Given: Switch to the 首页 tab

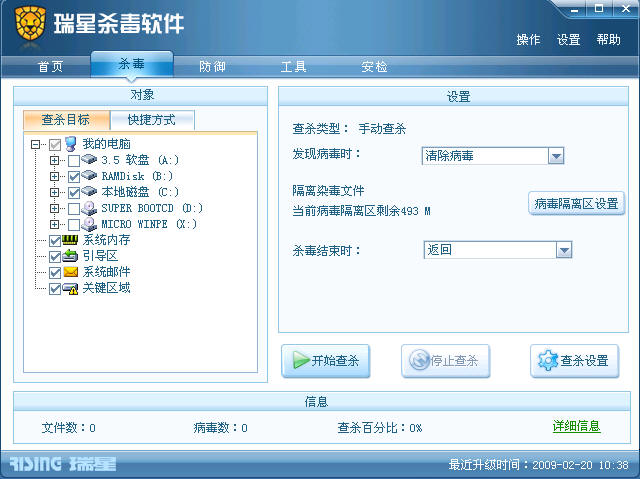Looking at the screenshot, I should click(x=50, y=67).
